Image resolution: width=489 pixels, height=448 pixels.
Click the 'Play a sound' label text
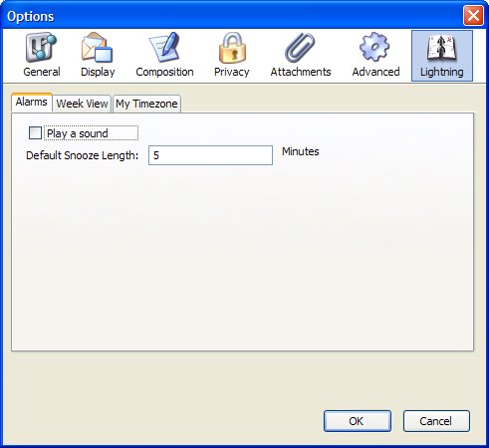tap(78, 133)
